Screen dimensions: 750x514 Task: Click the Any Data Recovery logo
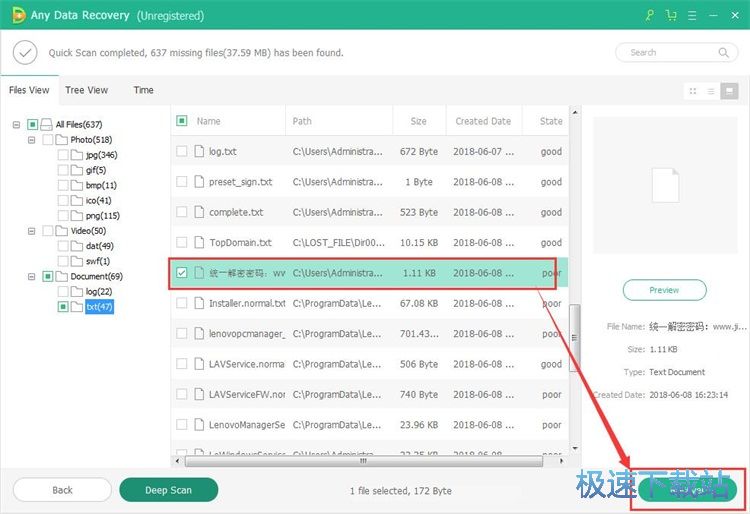coord(15,15)
